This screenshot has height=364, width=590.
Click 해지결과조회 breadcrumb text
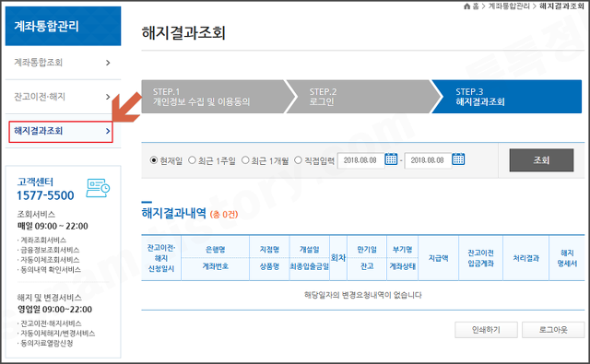[x=561, y=6]
